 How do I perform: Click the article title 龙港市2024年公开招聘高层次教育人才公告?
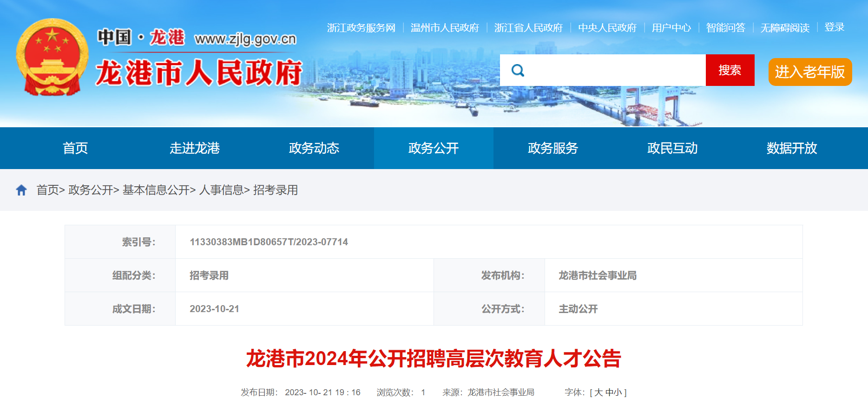[434, 359]
